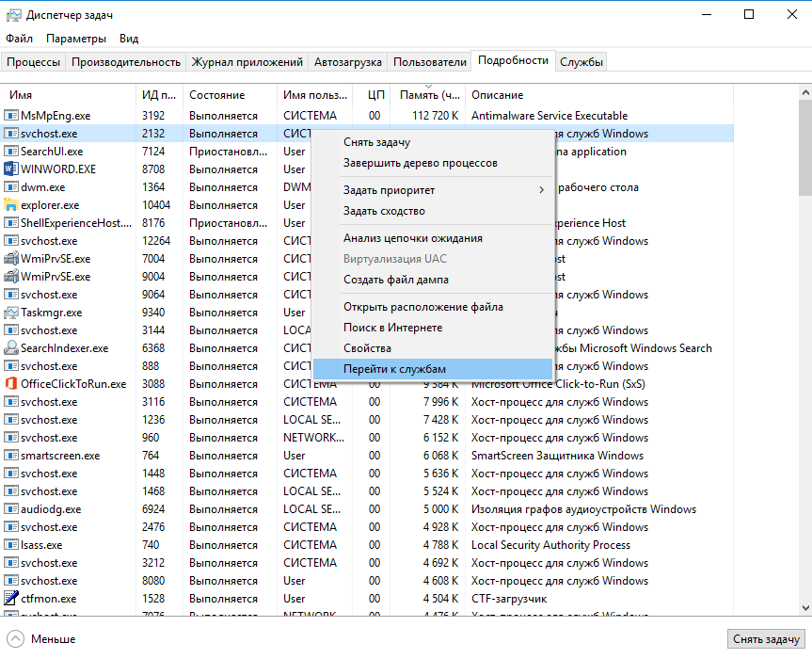The width and height of the screenshot is (812, 659).
Task: Click the scrollbar down arrow
Action: point(805,608)
